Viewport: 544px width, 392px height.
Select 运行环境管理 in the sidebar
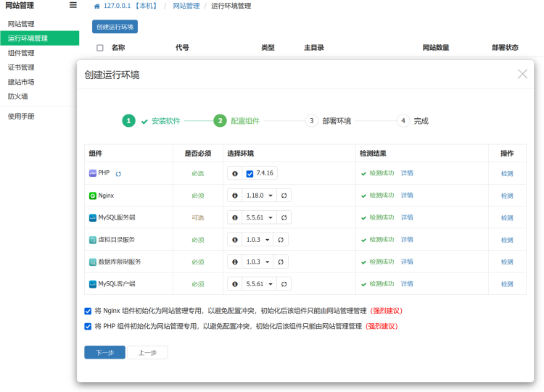click(x=40, y=38)
